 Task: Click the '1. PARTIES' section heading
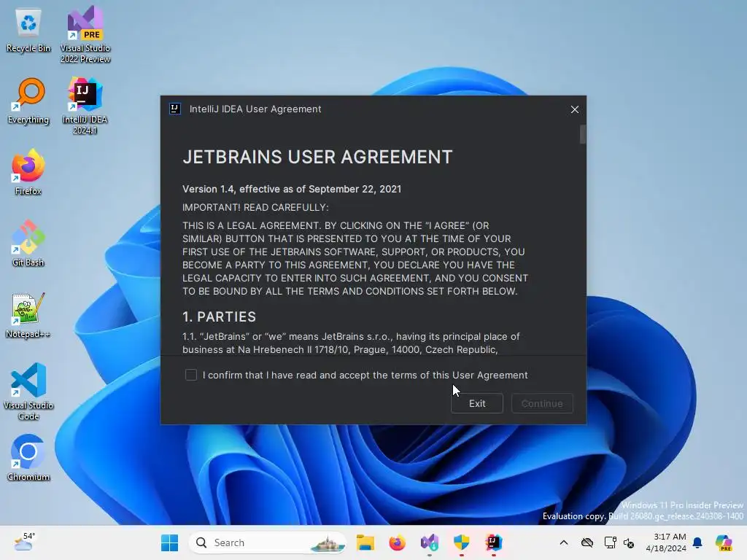219,317
